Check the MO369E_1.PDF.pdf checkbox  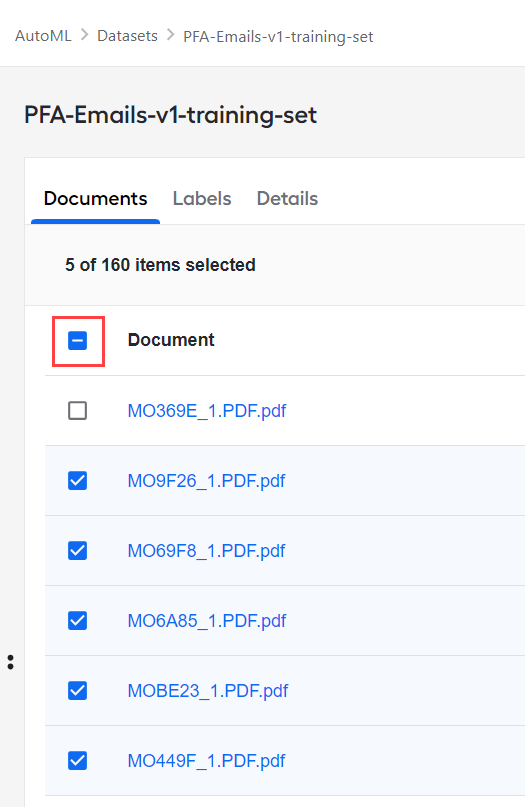78,411
